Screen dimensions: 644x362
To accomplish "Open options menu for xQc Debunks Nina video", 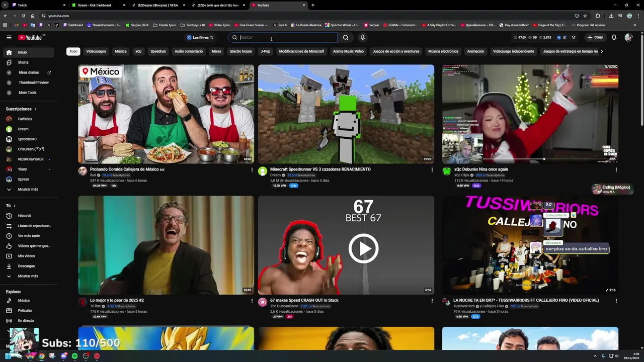I will pyautogui.click(x=616, y=169).
